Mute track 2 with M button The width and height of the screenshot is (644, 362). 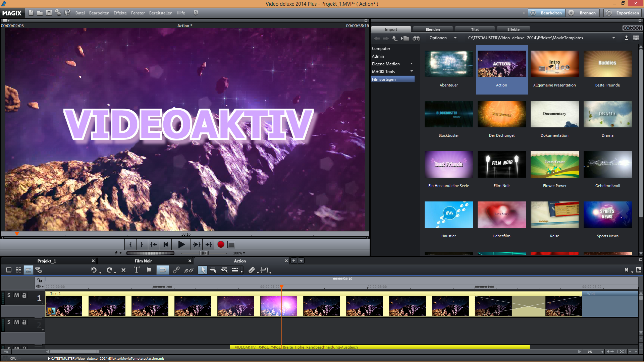coord(16,322)
